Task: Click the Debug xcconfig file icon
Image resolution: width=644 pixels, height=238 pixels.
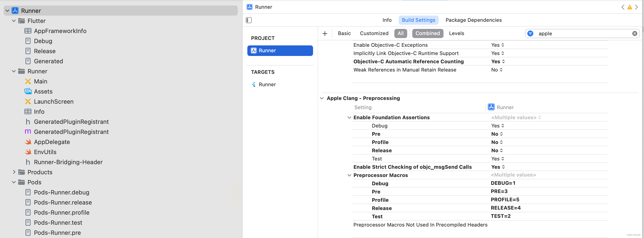Action: 28,41
